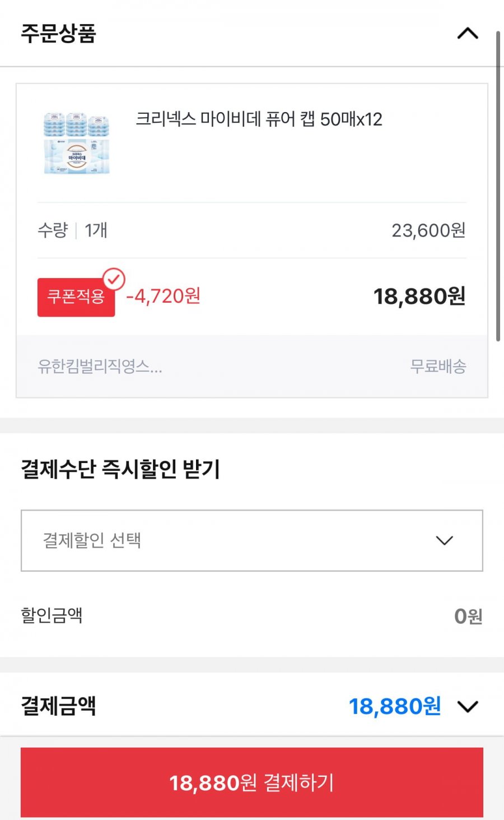The image size is (504, 820).
Task: Open seller name 유한킴벌리직영스...
Action: [x=100, y=367]
